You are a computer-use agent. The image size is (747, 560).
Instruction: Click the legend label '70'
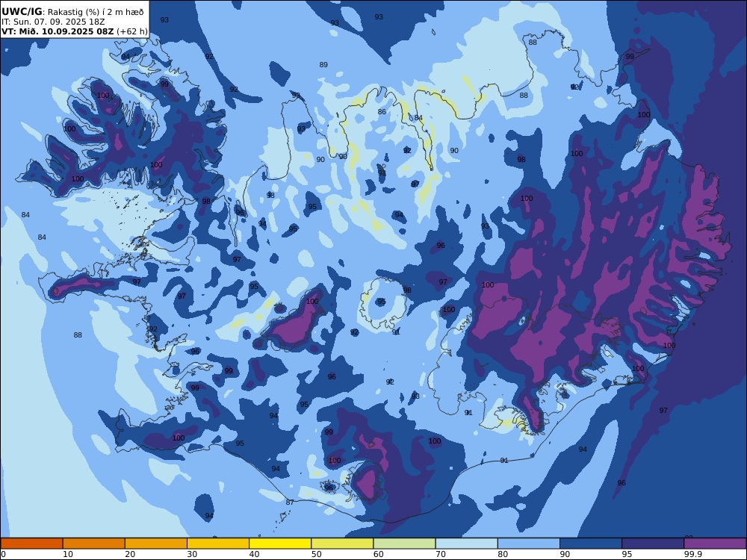[441, 554]
